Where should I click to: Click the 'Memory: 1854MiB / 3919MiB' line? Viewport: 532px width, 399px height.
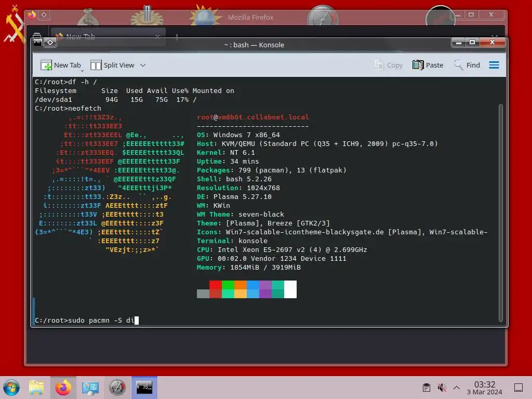click(249, 267)
